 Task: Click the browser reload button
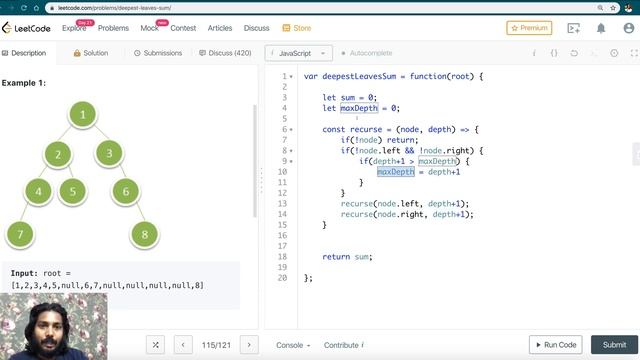(x=24, y=8)
